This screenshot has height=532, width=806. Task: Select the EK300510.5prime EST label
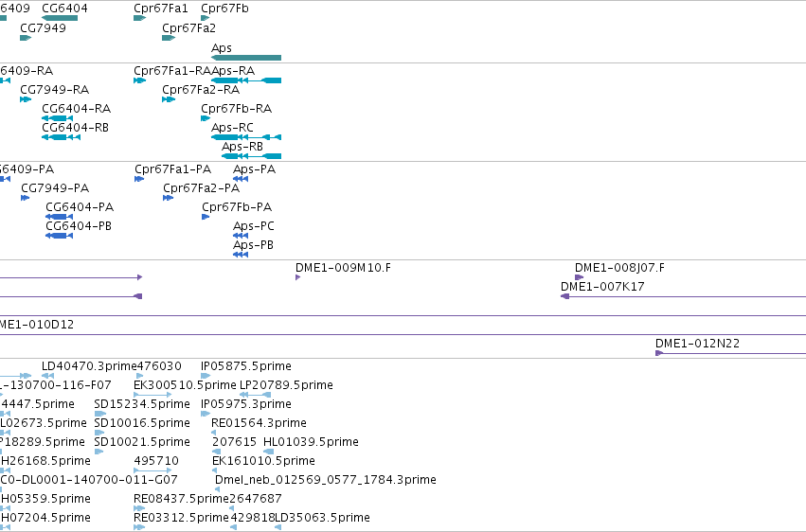pyautogui.click(x=185, y=385)
